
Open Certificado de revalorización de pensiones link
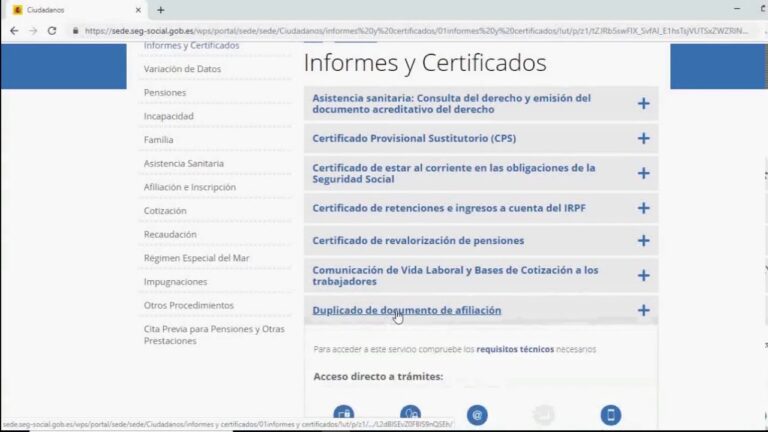418,240
